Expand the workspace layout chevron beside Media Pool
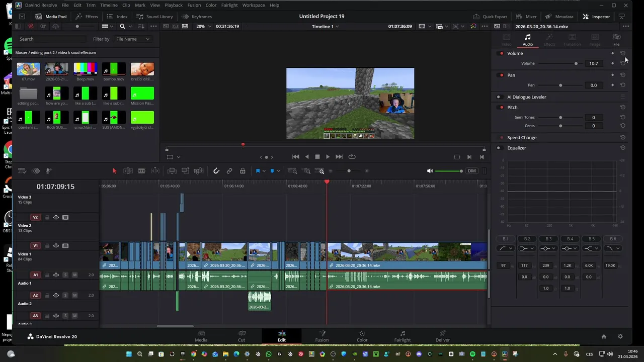The height and width of the screenshot is (362, 644). [22, 17]
